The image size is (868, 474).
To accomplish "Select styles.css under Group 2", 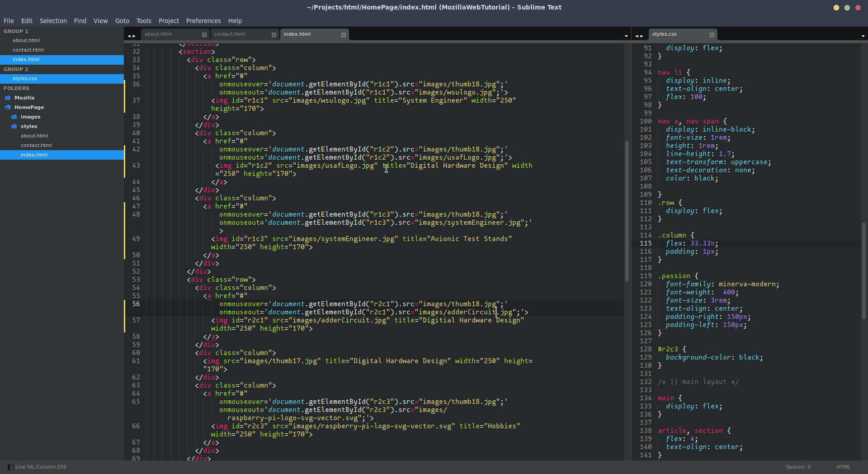I will (25, 78).
